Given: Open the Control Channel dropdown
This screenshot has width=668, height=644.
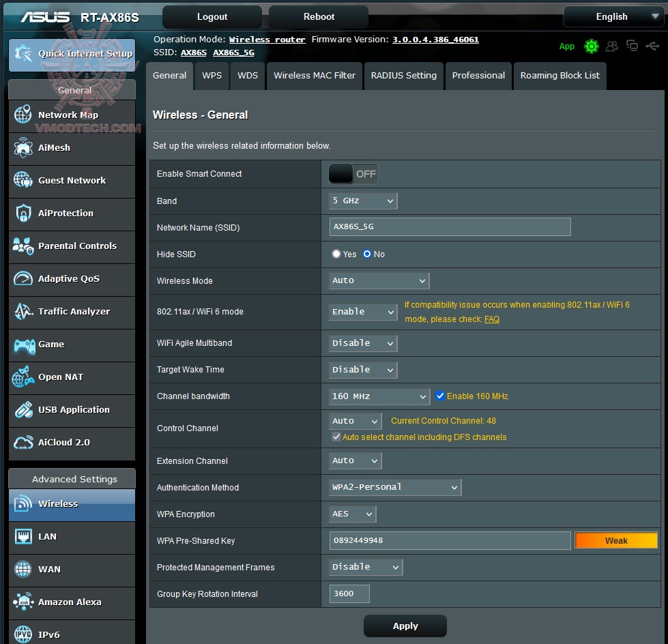Looking at the screenshot, I should pos(355,421).
